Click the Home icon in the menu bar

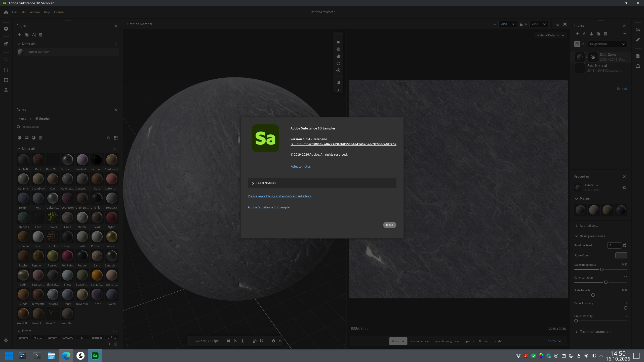pos(6,12)
